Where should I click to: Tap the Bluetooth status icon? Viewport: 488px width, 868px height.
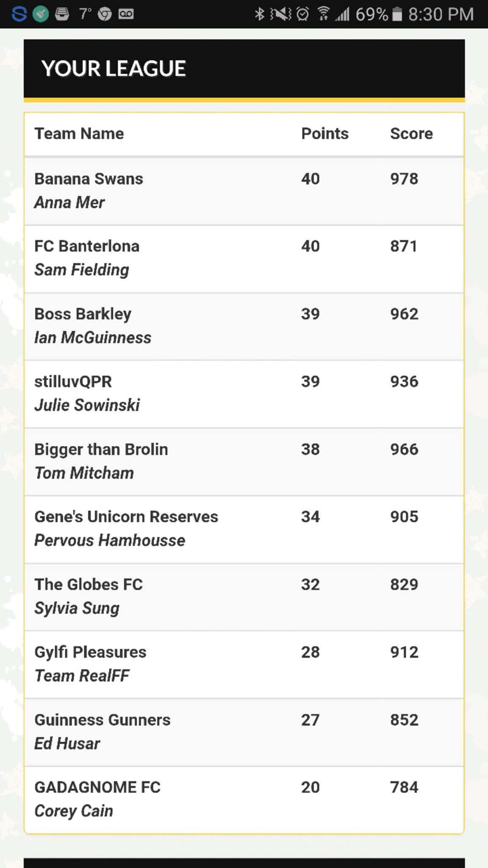tap(259, 14)
